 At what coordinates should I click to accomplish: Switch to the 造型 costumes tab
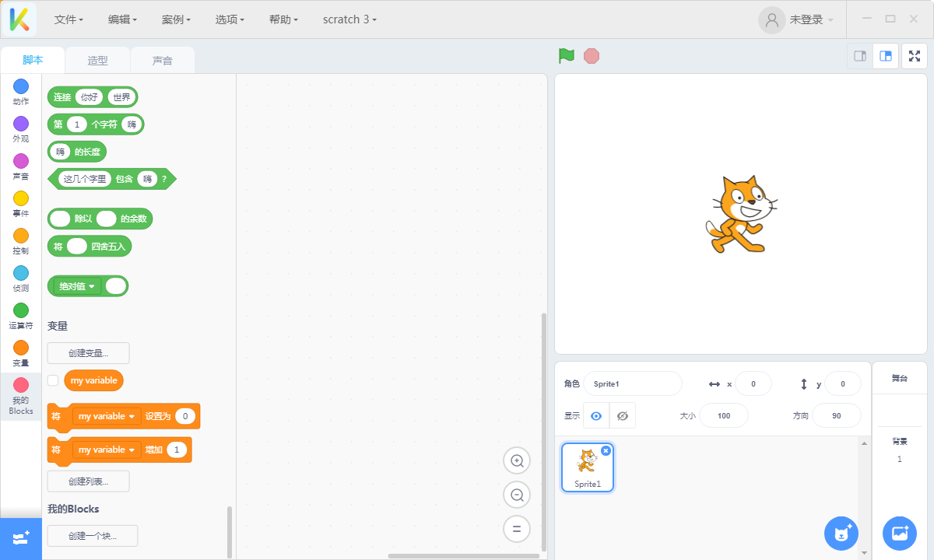[x=97, y=61]
